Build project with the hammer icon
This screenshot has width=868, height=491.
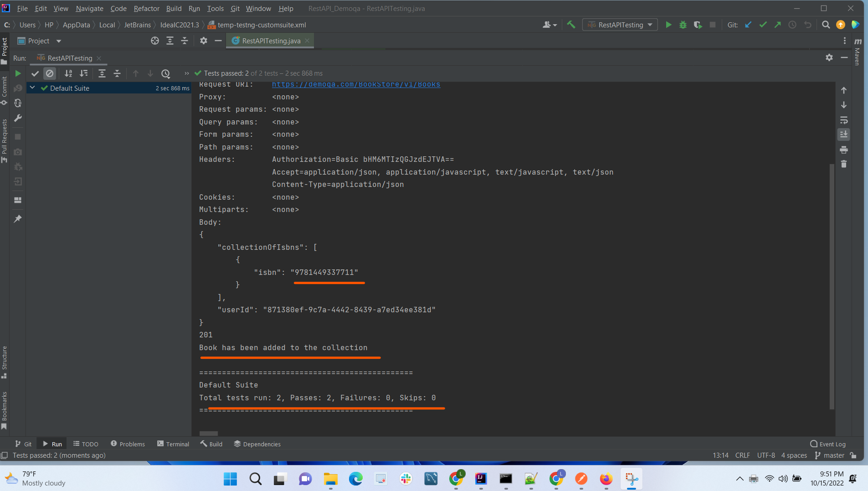(x=571, y=25)
